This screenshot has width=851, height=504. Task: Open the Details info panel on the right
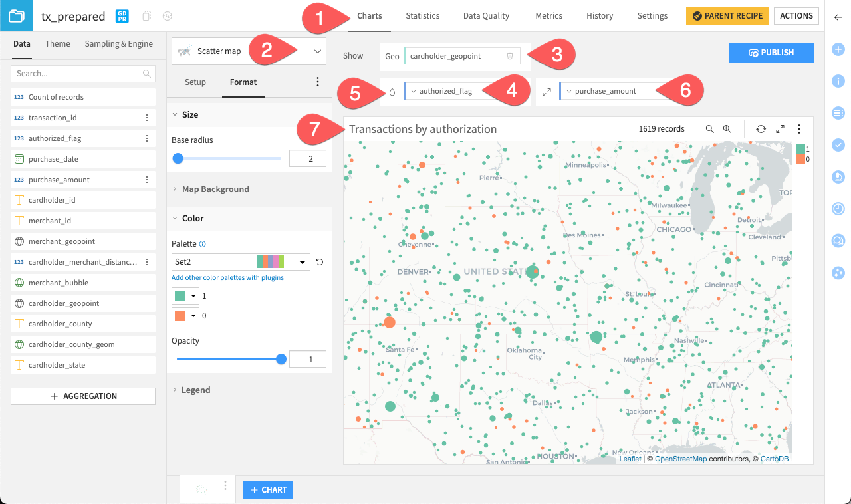838,81
